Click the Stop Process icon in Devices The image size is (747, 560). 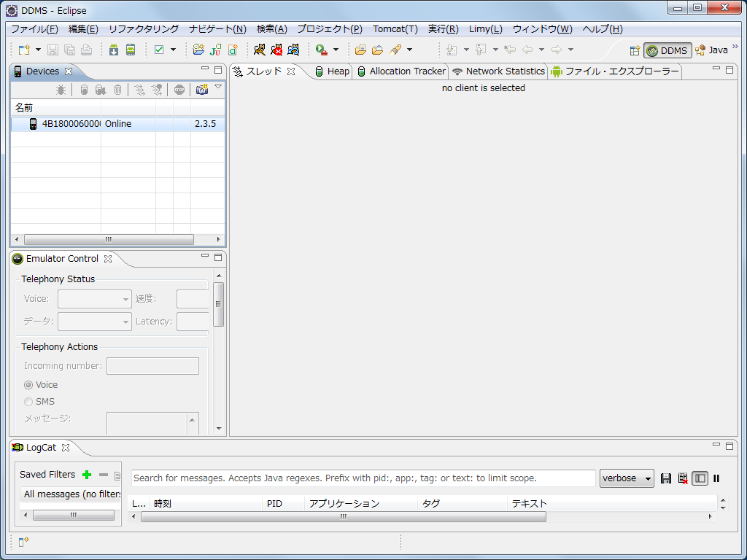point(179,90)
